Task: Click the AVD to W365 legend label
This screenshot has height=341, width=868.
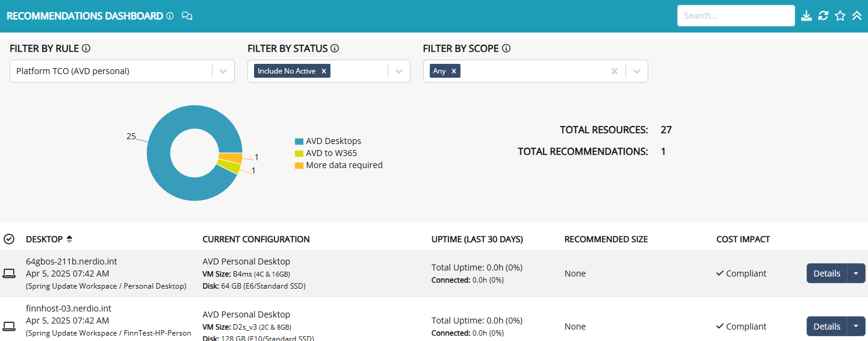Action: [x=332, y=153]
